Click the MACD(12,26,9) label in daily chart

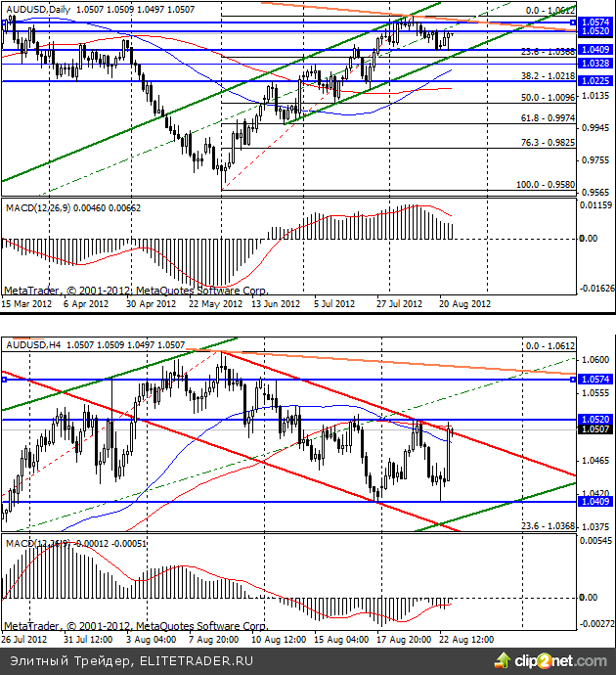40,208
